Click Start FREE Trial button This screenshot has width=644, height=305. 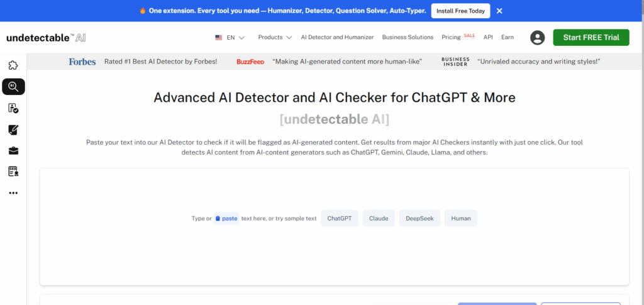591,37
